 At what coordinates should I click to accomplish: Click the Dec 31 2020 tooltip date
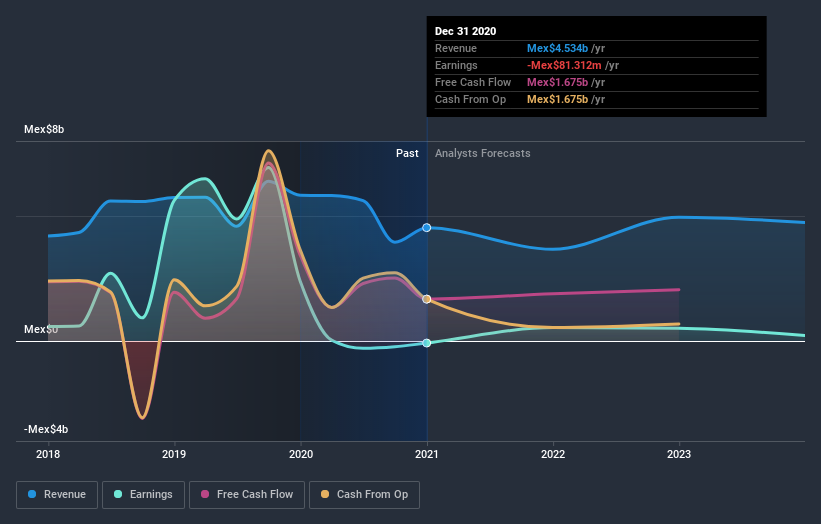[x=465, y=31]
